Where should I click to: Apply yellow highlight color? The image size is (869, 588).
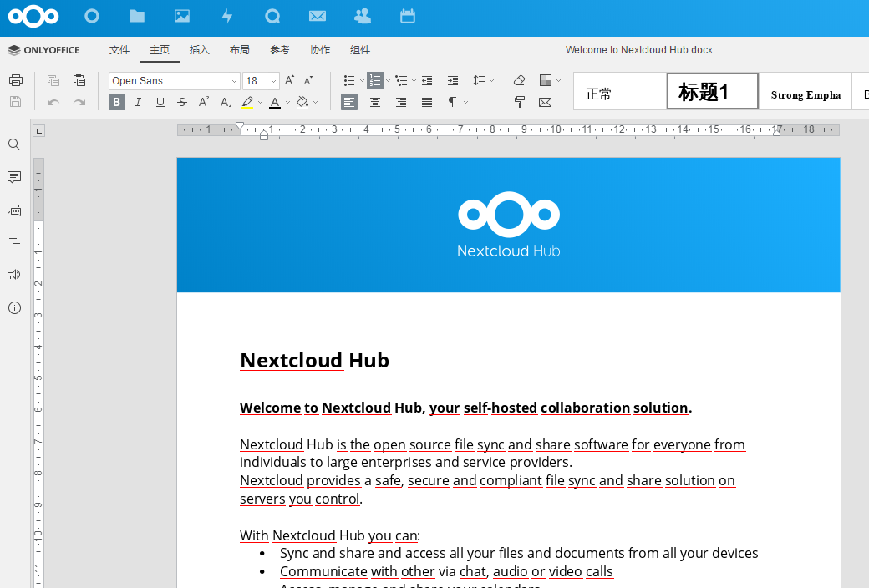247,103
